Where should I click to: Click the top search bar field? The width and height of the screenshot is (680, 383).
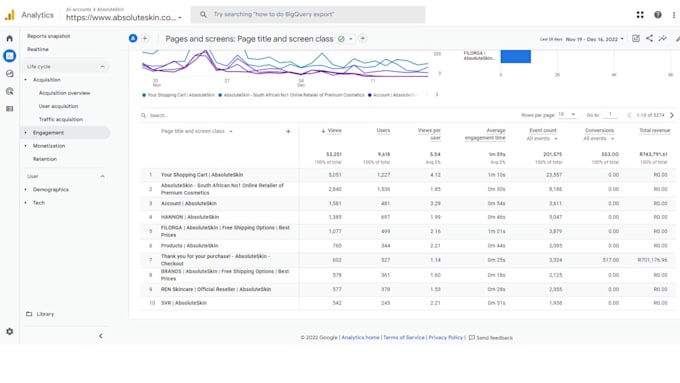tap(308, 14)
